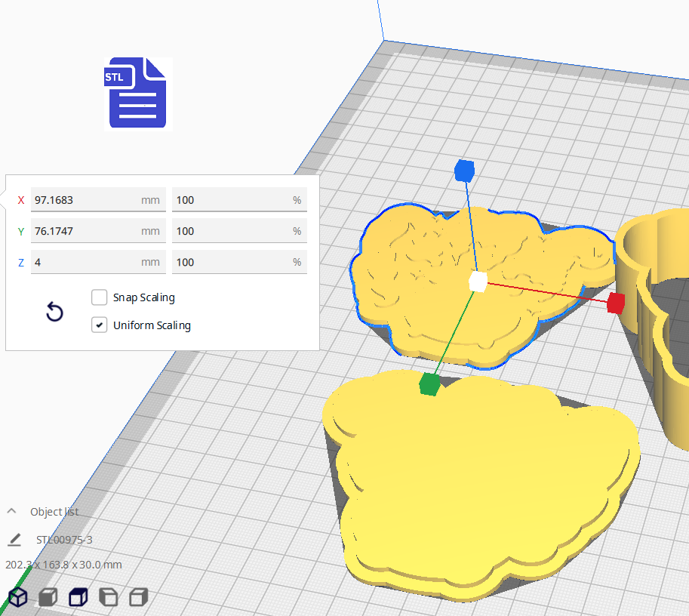Enable the Snap Scaling checkbox
This screenshot has height=616, width=689.
(x=99, y=297)
